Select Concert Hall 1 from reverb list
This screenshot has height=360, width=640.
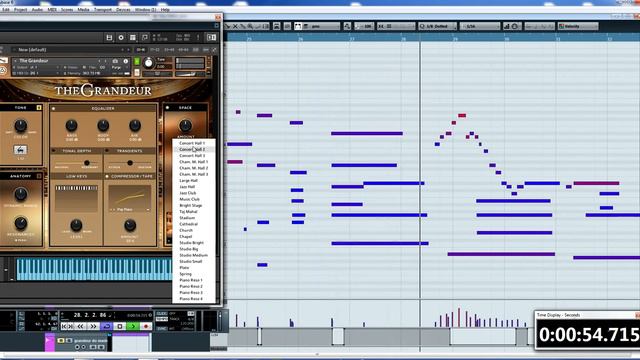[x=192, y=143]
